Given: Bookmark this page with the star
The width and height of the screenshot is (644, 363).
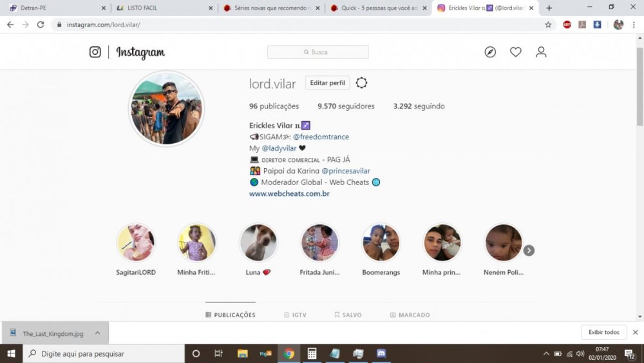Looking at the screenshot, I should tap(548, 25).
